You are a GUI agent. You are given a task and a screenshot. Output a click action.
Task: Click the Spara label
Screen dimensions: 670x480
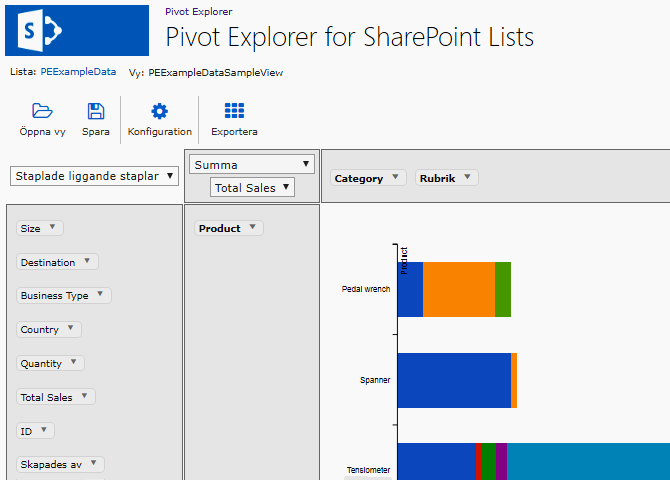[x=96, y=132]
